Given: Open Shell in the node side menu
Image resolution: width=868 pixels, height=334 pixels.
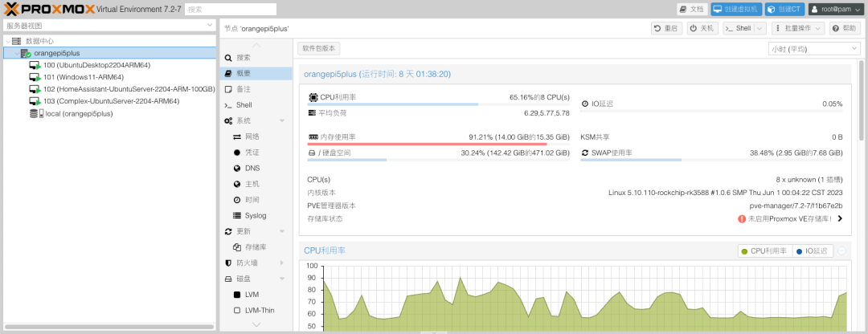Looking at the screenshot, I should tap(256, 105).
